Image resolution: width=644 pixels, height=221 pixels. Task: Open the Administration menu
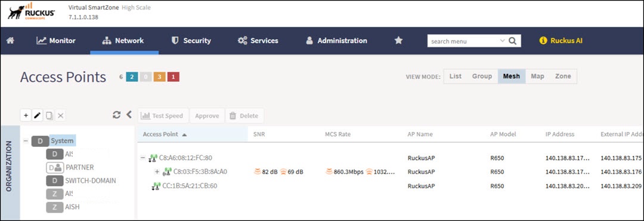[x=336, y=41]
